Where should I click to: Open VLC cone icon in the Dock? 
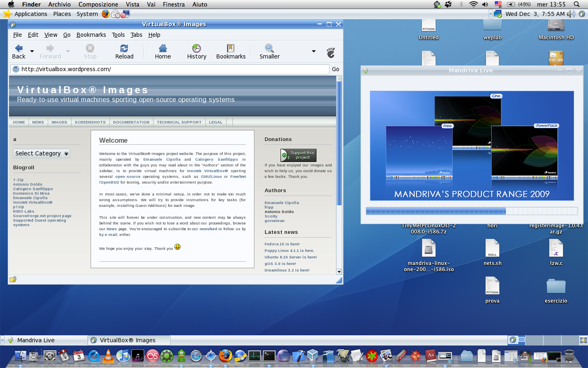pyautogui.click(x=108, y=356)
